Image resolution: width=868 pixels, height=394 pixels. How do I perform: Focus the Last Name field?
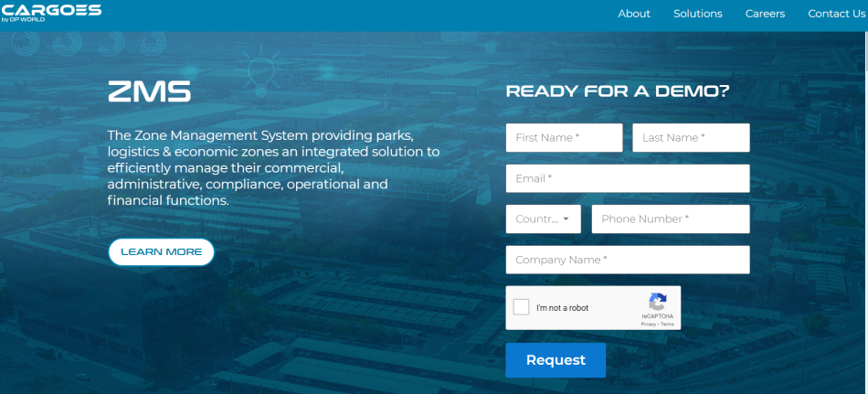coord(691,137)
